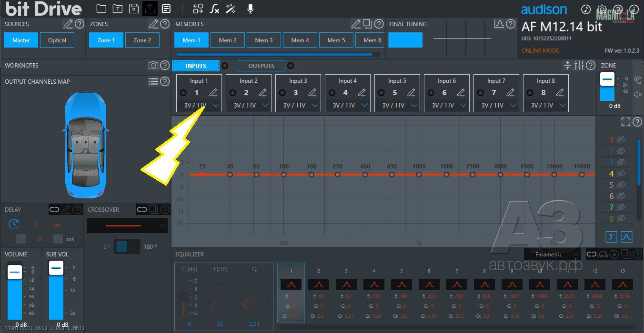
Task: Toggle visibility of channel 6 curve
Action: coord(621,196)
